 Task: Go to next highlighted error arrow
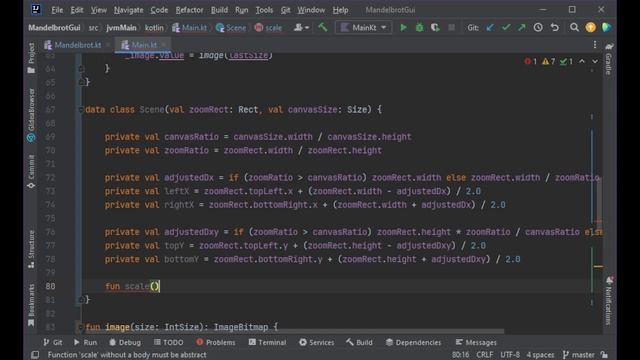click(595, 61)
